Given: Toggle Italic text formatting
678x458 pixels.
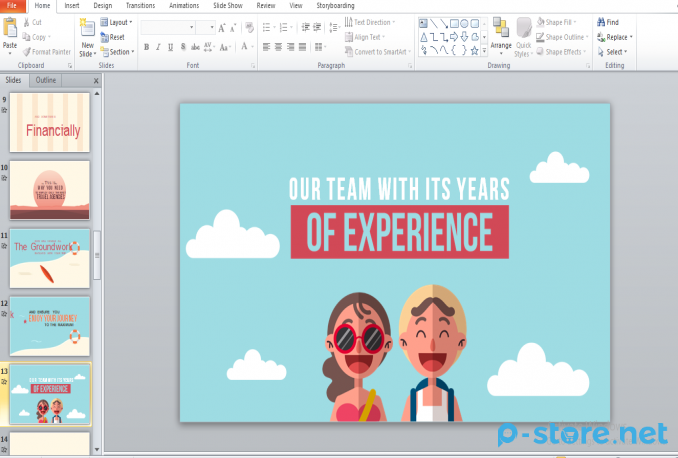Looking at the screenshot, I should point(158,47).
